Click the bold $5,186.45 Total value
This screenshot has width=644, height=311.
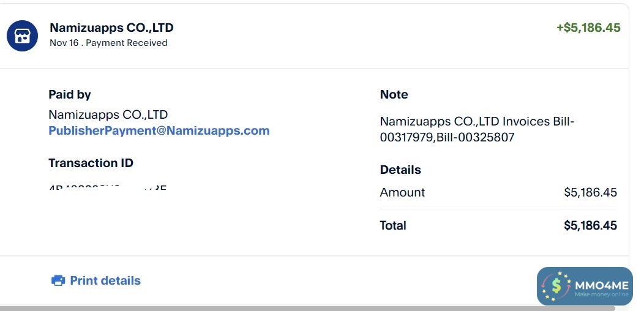590,225
